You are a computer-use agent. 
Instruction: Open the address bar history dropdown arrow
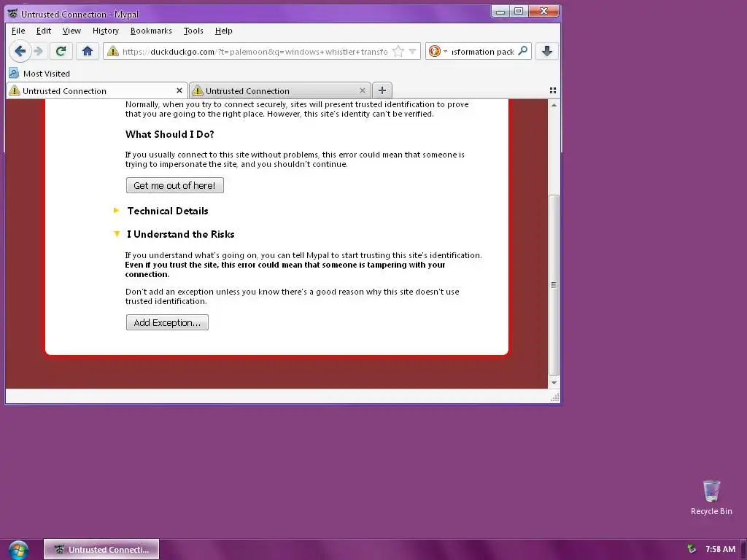[x=413, y=52]
